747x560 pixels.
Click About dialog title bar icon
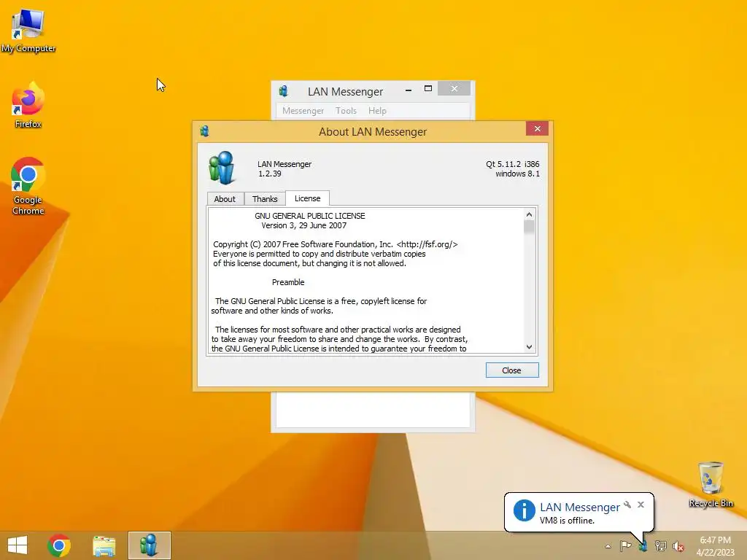click(205, 131)
